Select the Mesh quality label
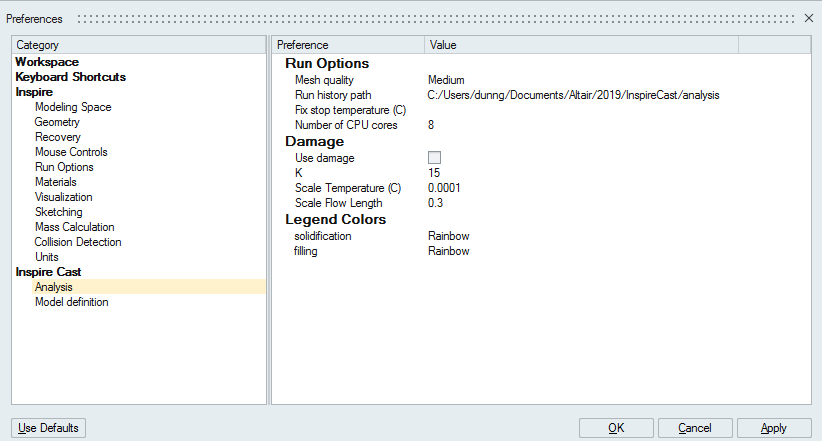This screenshot has width=822, height=441. [x=324, y=80]
